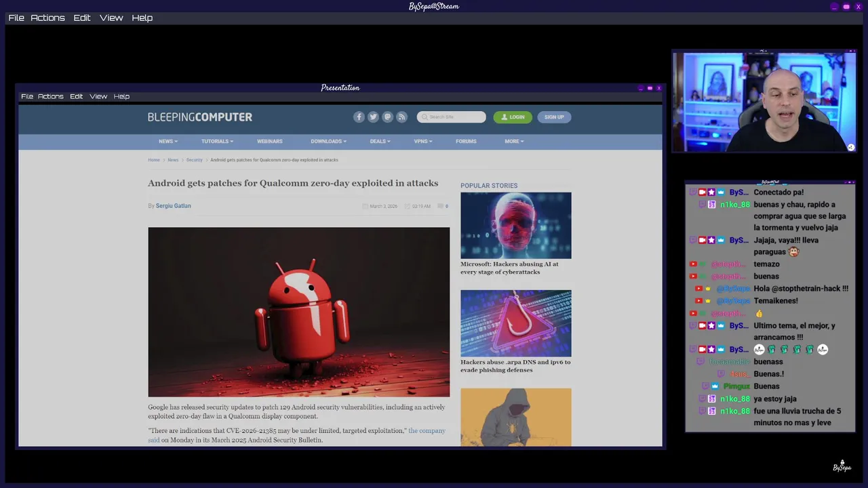This screenshot has width=868, height=488.
Task: Open Edit menu in Presentation window
Action: tap(77, 96)
